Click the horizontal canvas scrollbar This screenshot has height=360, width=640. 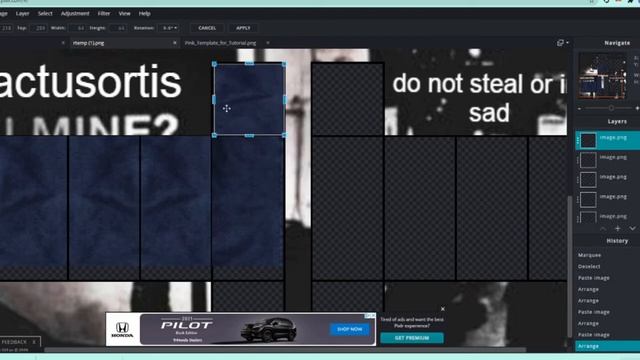point(285,350)
